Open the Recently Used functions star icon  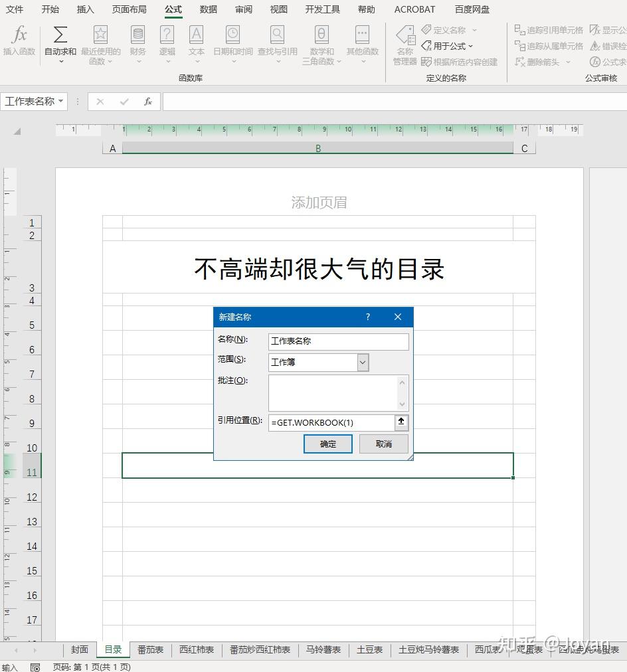click(100, 35)
